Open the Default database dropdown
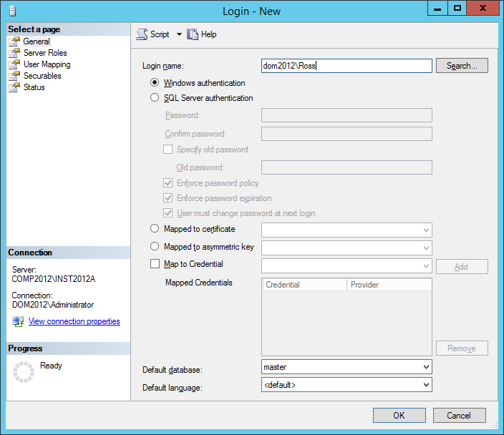This screenshot has height=435, width=504. click(426, 367)
